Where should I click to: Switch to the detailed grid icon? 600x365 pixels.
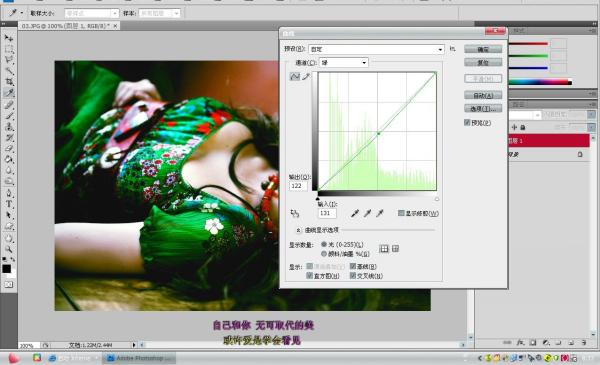[396, 249]
